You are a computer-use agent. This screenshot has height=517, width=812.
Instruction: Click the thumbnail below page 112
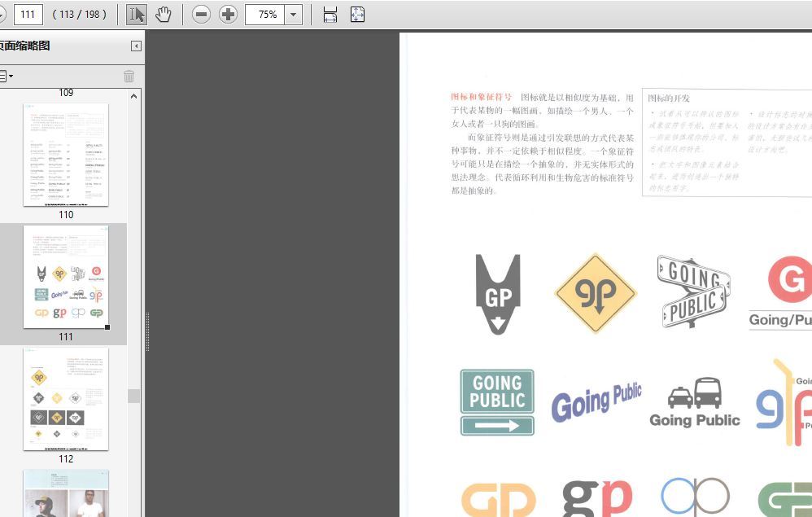(66, 493)
